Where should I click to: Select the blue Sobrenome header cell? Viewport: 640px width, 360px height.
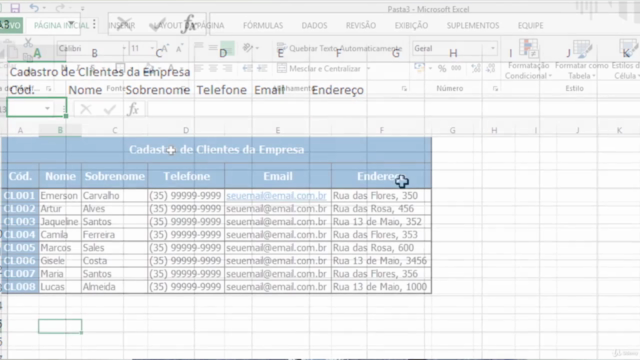pos(114,176)
